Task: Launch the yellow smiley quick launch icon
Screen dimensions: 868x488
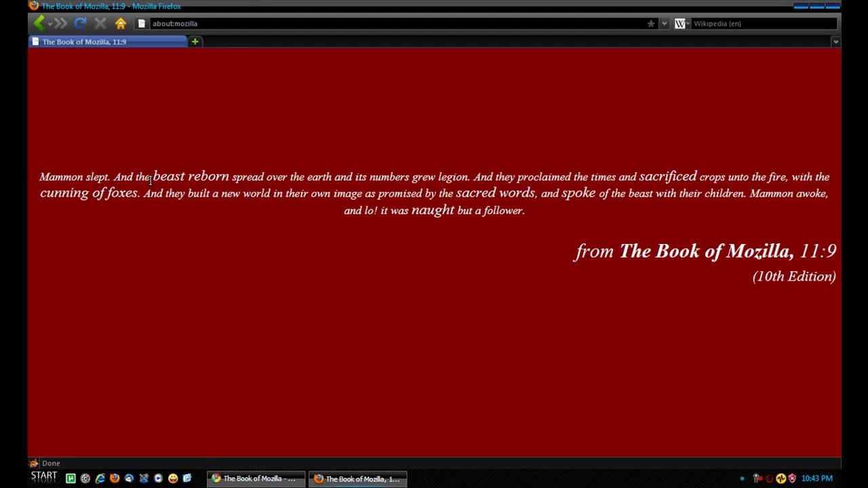Action: click(x=173, y=478)
